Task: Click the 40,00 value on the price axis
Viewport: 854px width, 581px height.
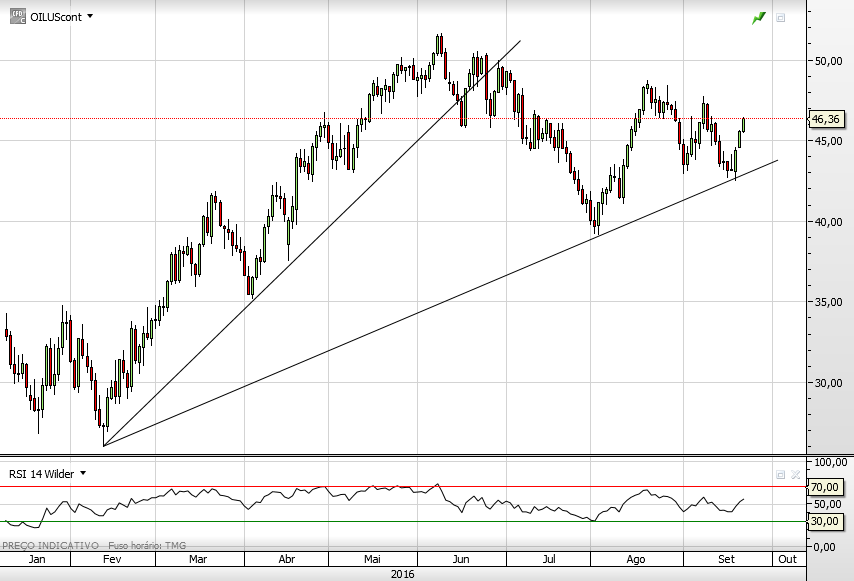Action: point(828,222)
